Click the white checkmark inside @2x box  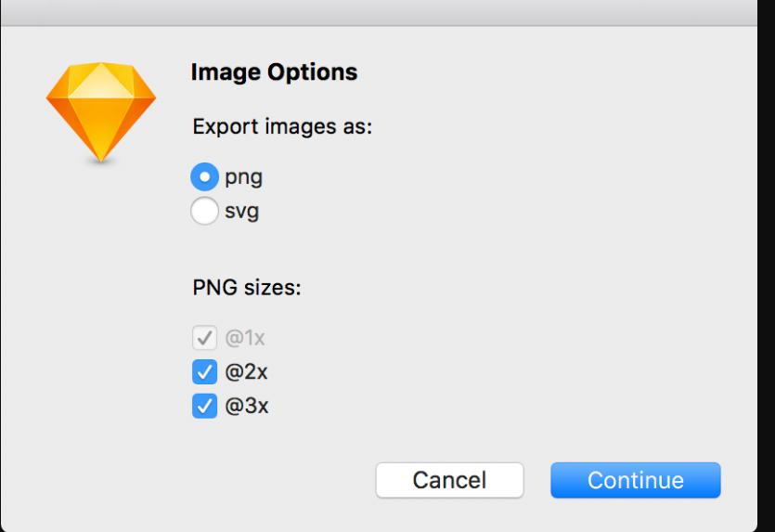[204, 372]
